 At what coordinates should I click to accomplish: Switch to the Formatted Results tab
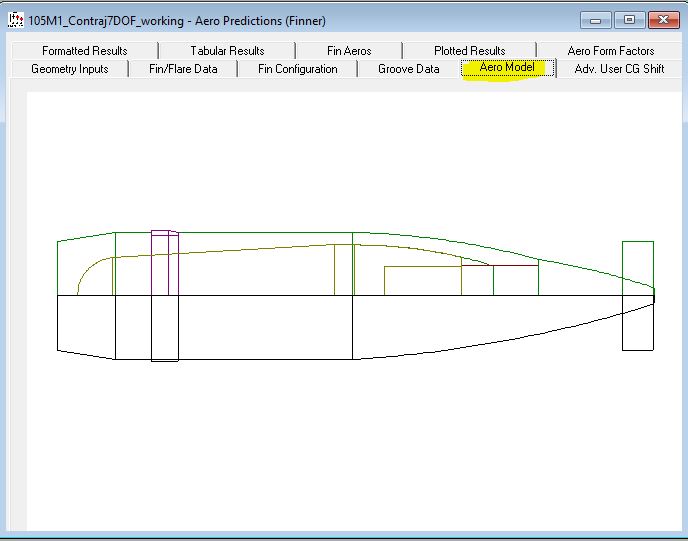84,51
